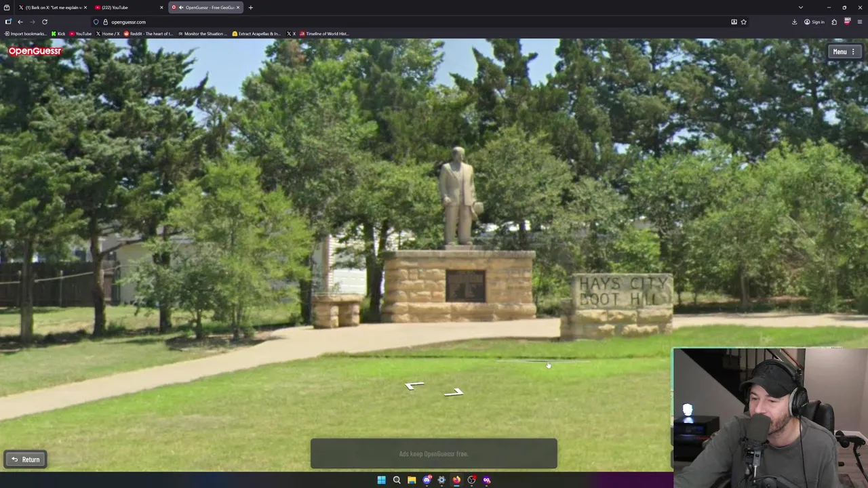
Task: Click the red extension badge icon
Action: [847, 22]
